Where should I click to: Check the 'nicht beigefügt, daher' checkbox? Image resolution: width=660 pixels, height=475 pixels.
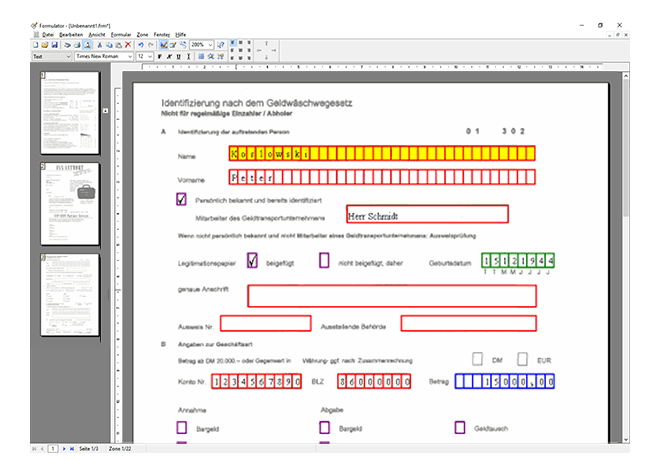click(324, 260)
